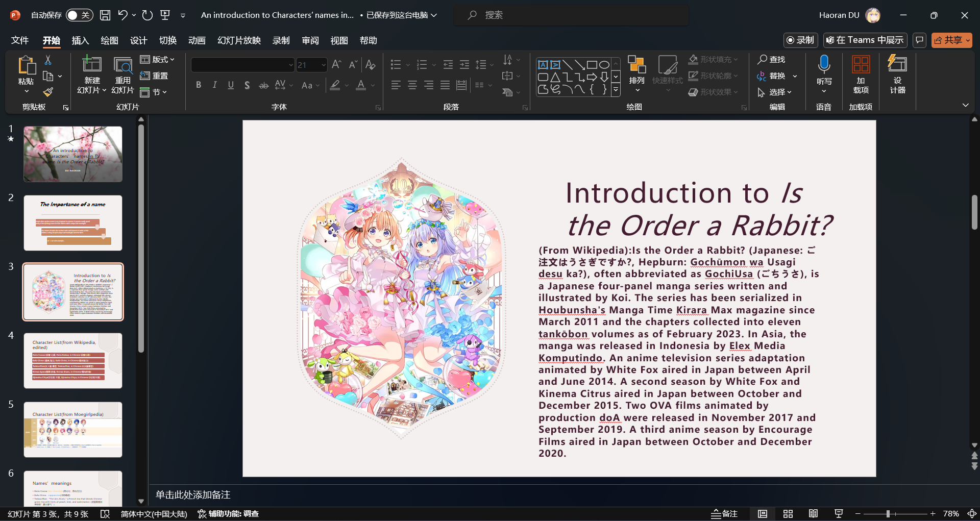Open the Select (选择) dropdown
Image resolution: width=980 pixels, height=521 pixels.
coord(774,92)
